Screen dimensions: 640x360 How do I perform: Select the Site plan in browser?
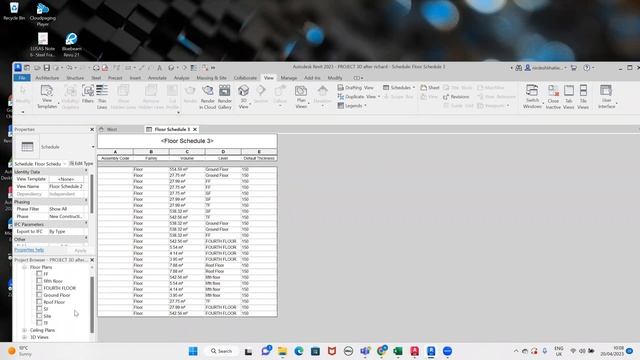[x=47, y=316]
